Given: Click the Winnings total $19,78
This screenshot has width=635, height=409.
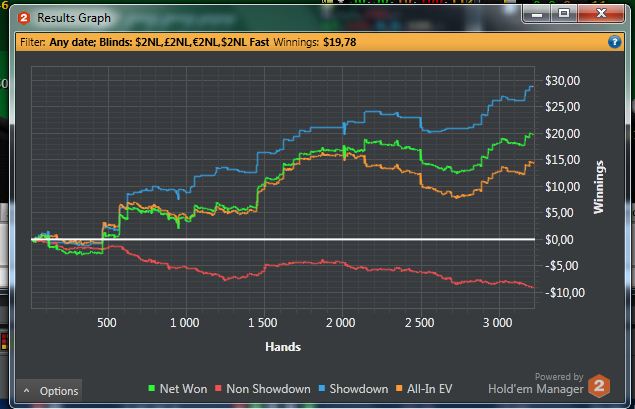Looking at the screenshot, I should point(340,42).
